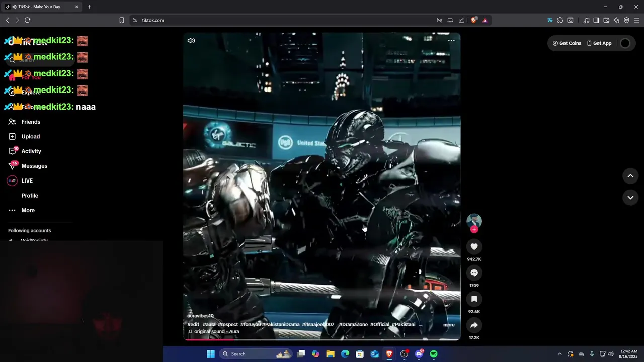Open the music note playlist icon
Image resolution: width=644 pixels, height=362 pixels.
tap(586, 20)
